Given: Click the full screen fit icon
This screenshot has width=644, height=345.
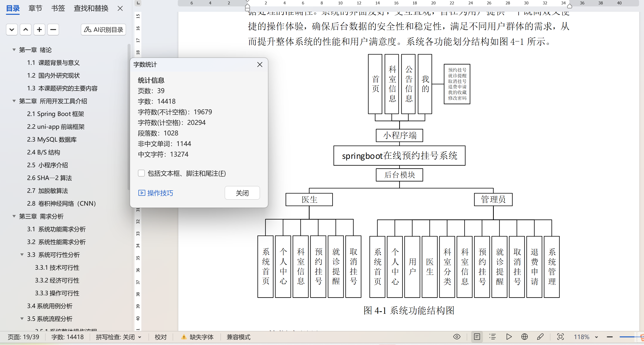Looking at the screenshot, I should 561,337.
